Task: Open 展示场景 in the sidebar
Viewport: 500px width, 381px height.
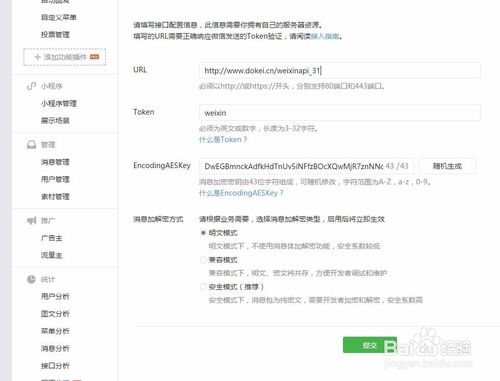Action: [55, 121]
